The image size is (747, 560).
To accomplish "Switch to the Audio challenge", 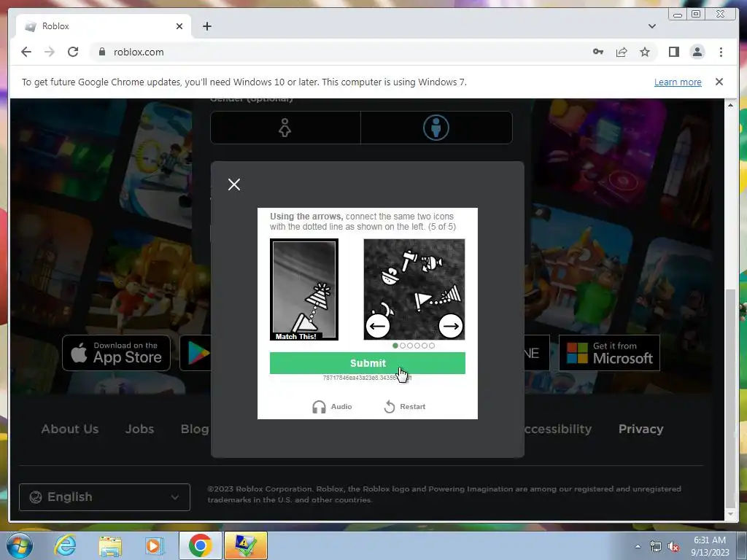I will (x=332, y=407).
